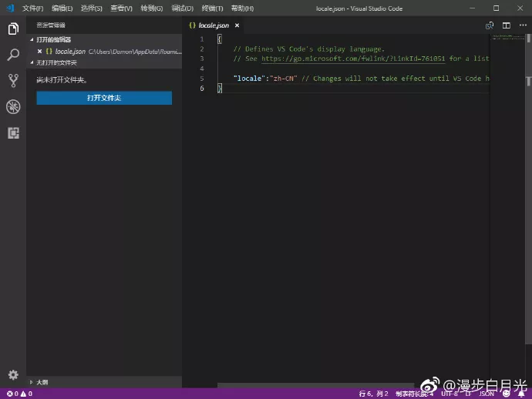Open the Explorer view in activity bar

point(13,28)
